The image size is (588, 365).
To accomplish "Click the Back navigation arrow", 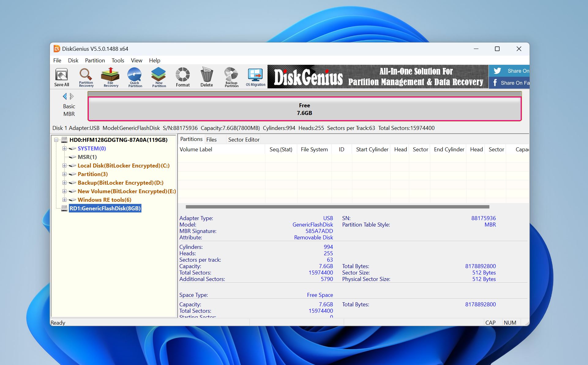I will 64,96.
